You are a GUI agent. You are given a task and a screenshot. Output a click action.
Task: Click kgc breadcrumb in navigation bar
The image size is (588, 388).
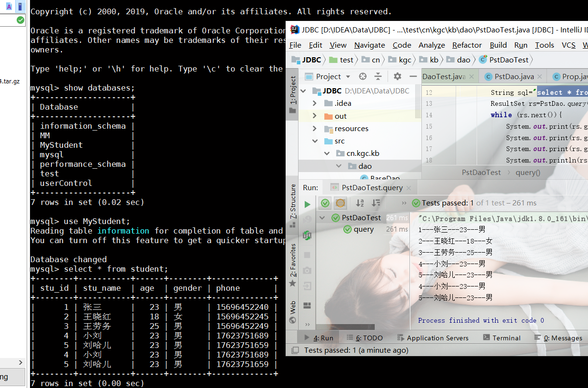(400, 60)
